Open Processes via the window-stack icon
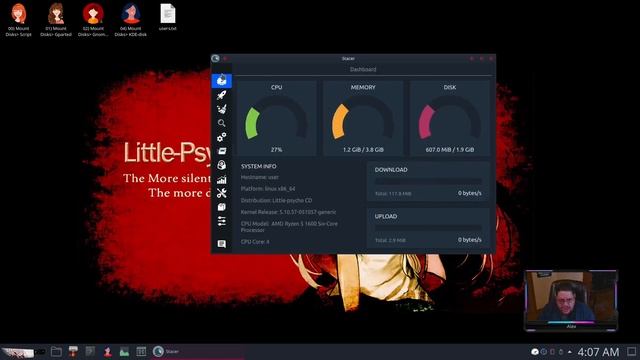The image size is (640, 360). tap(222, 151)
